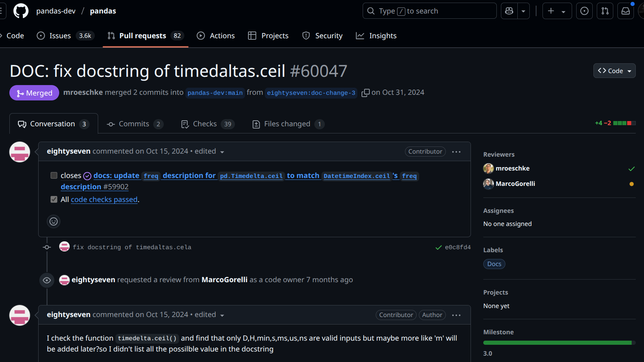Image resolution: width=644 pixels, height=362 pixels.
Task: Open the 3.0 milestone link
Action: (x=488, y=353)
